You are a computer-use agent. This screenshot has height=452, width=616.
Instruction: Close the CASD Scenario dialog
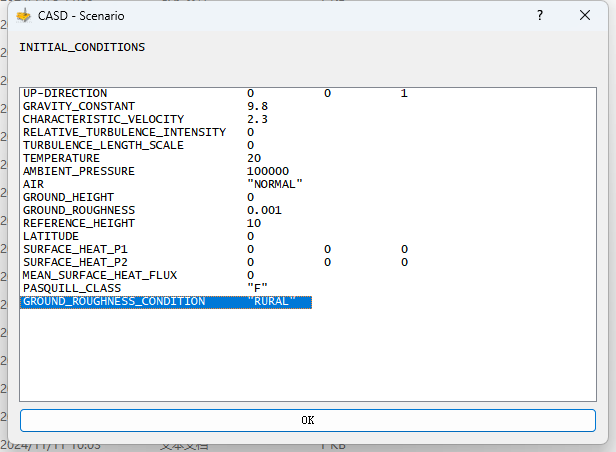click(585, 16)
